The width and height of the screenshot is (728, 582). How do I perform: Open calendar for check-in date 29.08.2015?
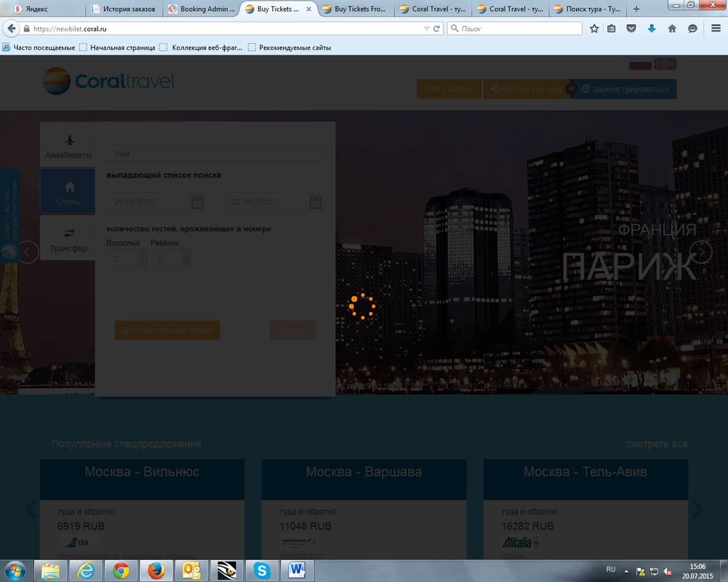coord(198,202)
